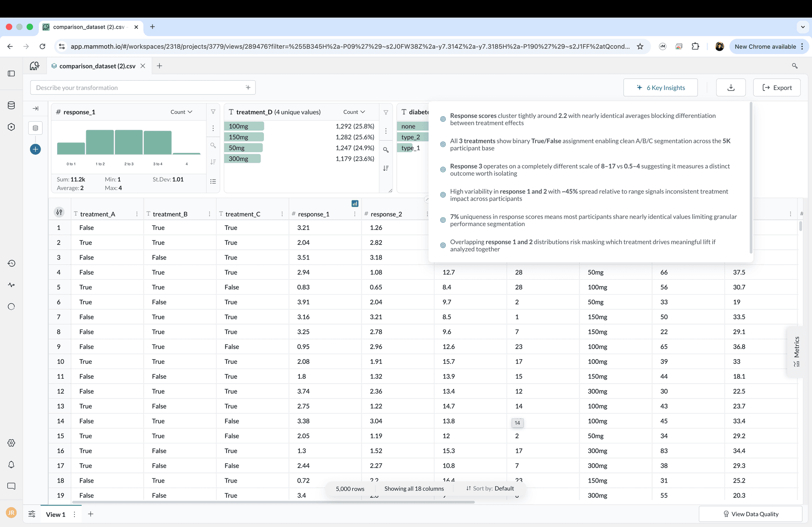Open Count dropdown on response_1 card
The width and height of the screenshot is (812, 527).
tap(181, 112)
